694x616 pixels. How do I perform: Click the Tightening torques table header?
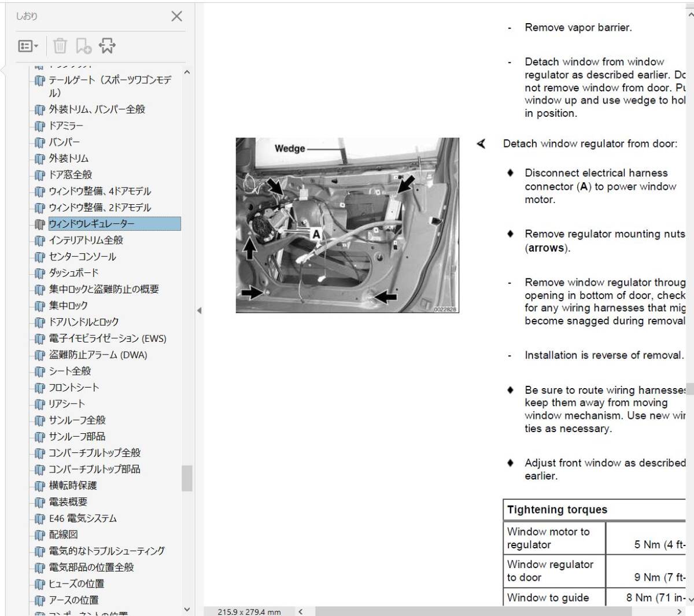click(x=595, y=510)
